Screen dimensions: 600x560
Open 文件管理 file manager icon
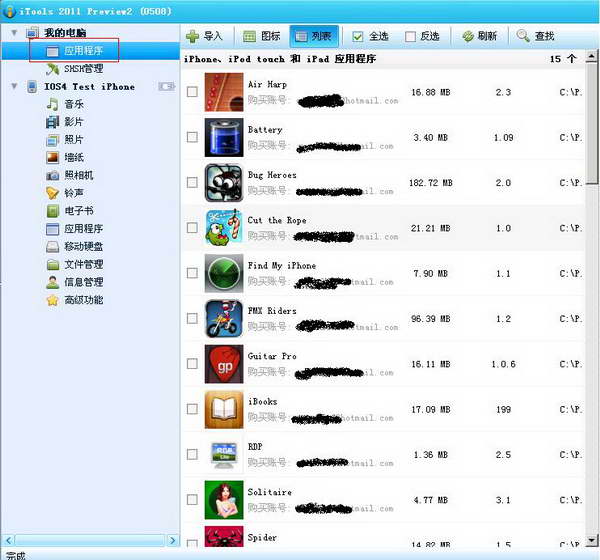point(52,264)
